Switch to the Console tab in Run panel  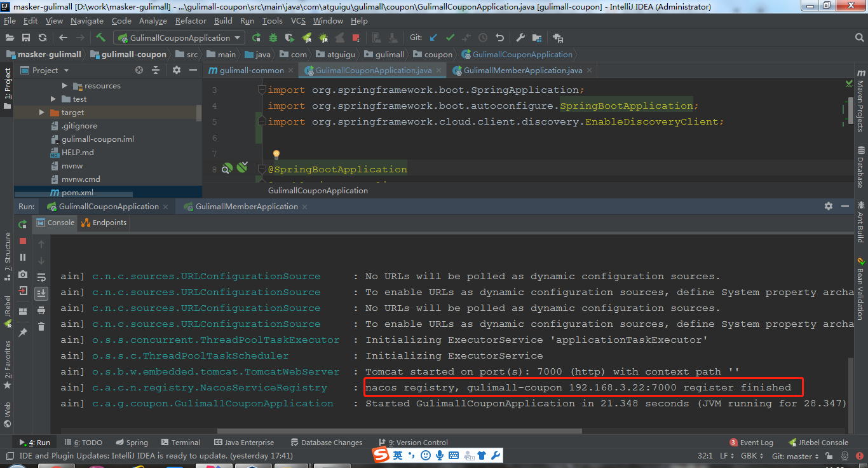(x=55, y=223)
